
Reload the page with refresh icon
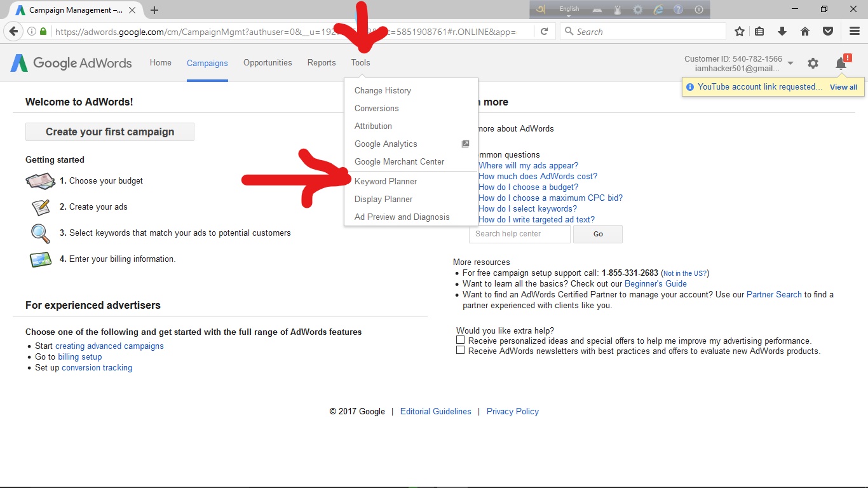point(545,31)
